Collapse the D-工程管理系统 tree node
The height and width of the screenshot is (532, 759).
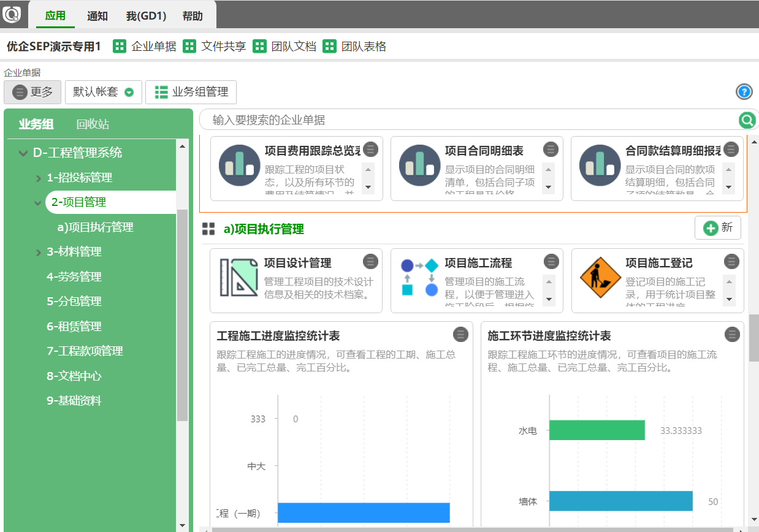23,153
